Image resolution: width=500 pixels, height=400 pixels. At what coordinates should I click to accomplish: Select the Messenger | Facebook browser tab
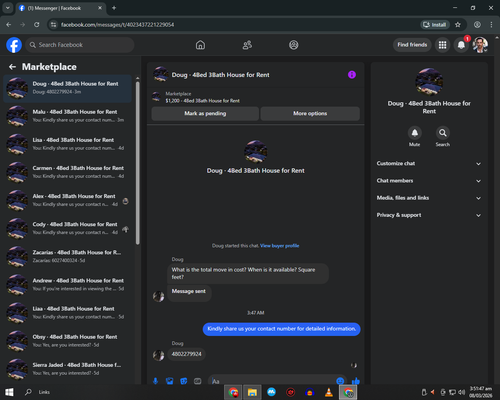(61, 8)
